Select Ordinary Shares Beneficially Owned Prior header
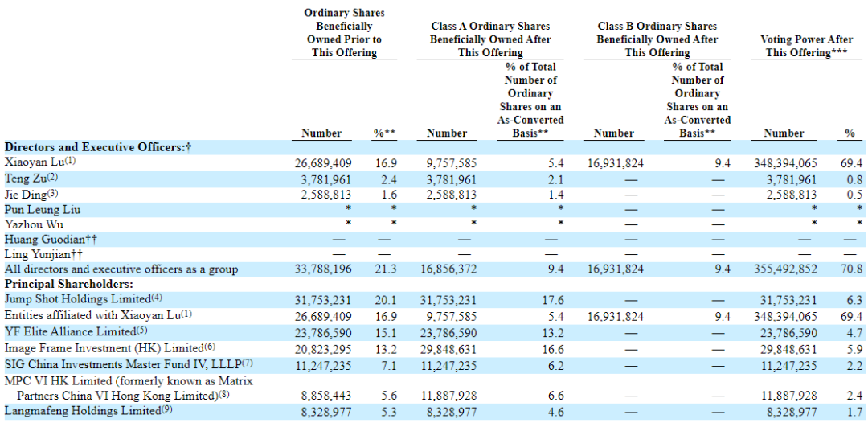This screenshot has height=427, width=868. click(344, 33)
